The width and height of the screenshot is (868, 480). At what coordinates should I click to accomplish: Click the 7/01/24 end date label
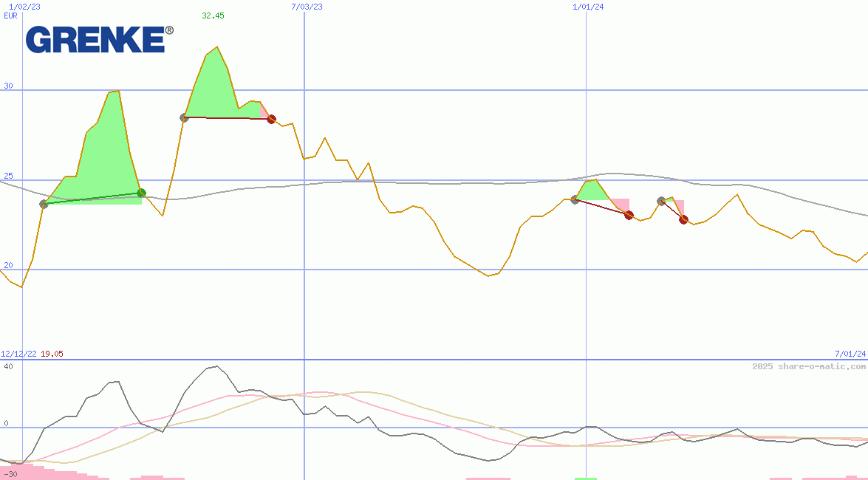click(850, 354)
